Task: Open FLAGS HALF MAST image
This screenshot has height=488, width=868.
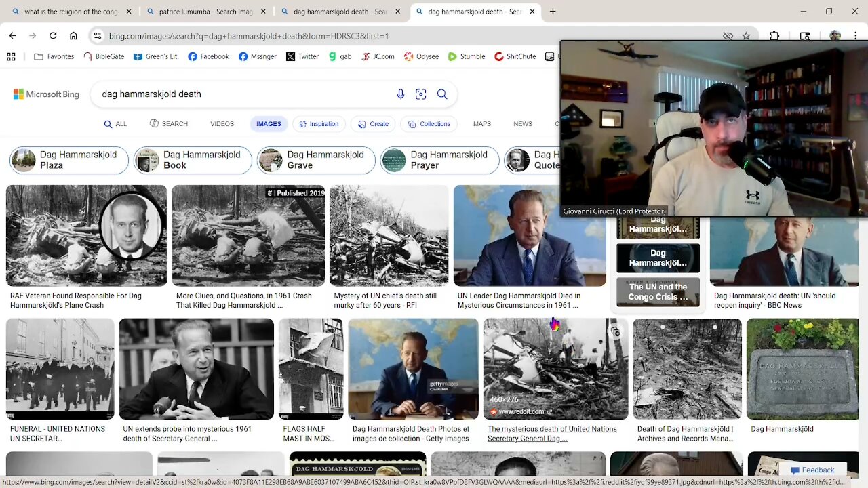Action: (311, 369)
